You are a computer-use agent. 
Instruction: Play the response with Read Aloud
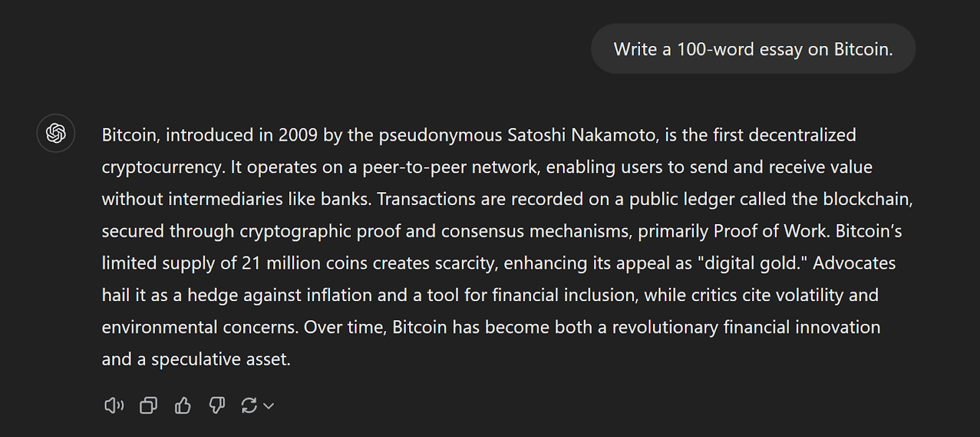click(x=114, y=405)
